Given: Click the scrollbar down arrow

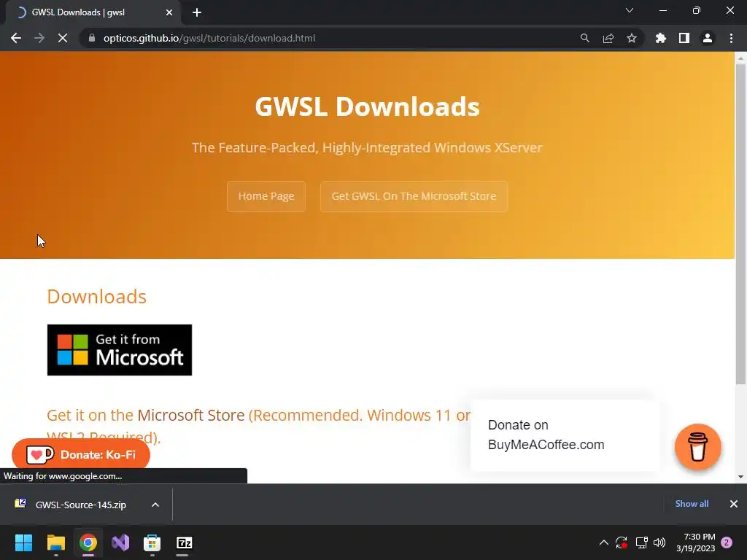Looking at the screenshot, I should click(x=740, y=477).
